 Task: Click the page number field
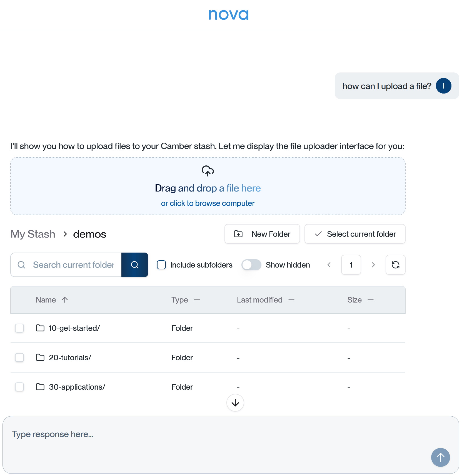pos(351,265)
